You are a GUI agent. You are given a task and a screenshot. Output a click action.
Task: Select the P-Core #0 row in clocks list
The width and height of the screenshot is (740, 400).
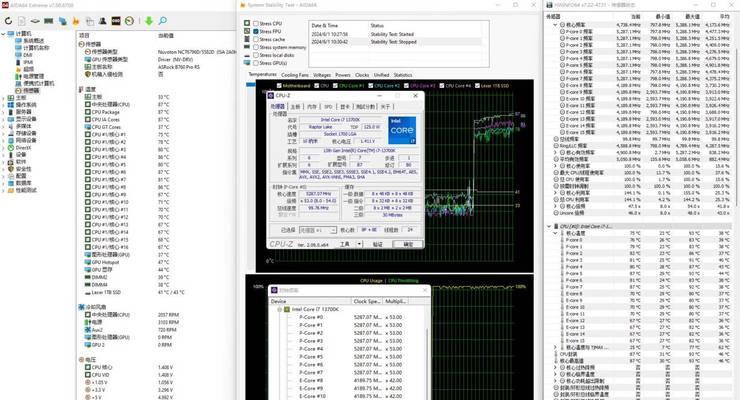click(x=349, y=317)
